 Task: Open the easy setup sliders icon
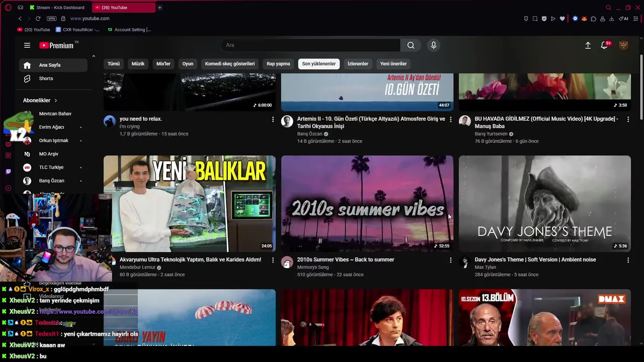[x=636, y=19]
